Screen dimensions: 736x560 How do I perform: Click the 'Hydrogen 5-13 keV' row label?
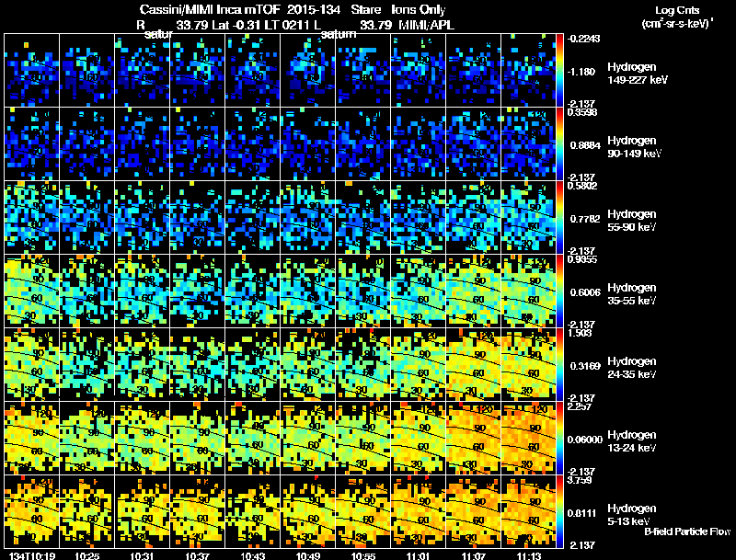click(632, 515)
